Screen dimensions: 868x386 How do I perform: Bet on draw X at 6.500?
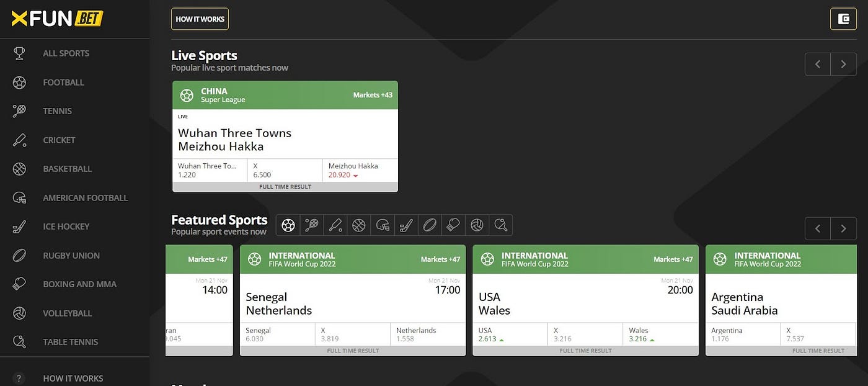click(285, 170)
